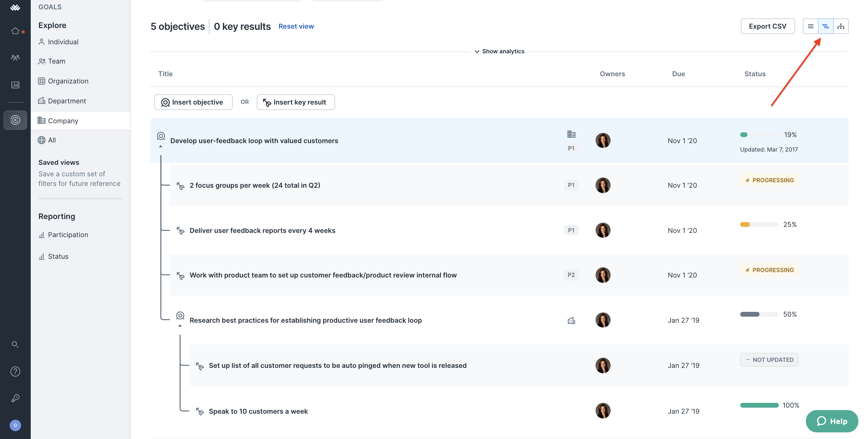
Task: Collapse the Research best practices objective
Action: [180, 326]
